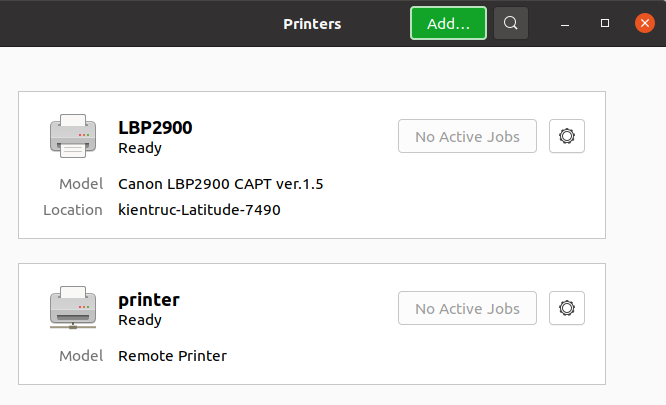The image size is (666, 405).
Task: Click the LBP2900 printer icon
Action: [x=73, y=136]
